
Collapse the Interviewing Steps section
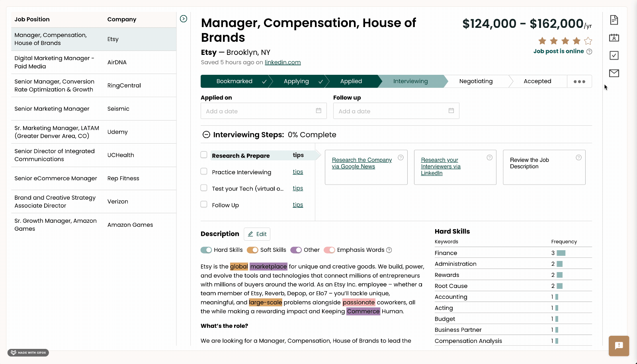coord(206,134)
